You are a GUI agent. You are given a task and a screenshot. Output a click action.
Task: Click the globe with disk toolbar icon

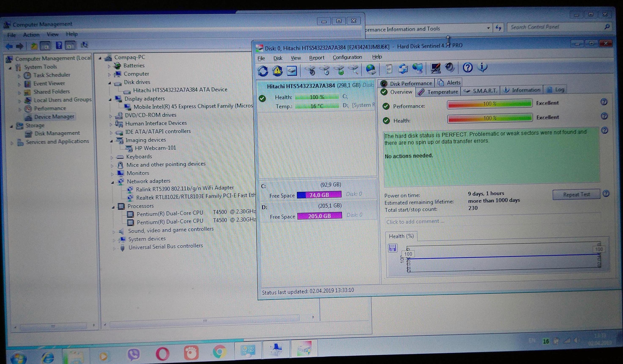coord(371,69)
